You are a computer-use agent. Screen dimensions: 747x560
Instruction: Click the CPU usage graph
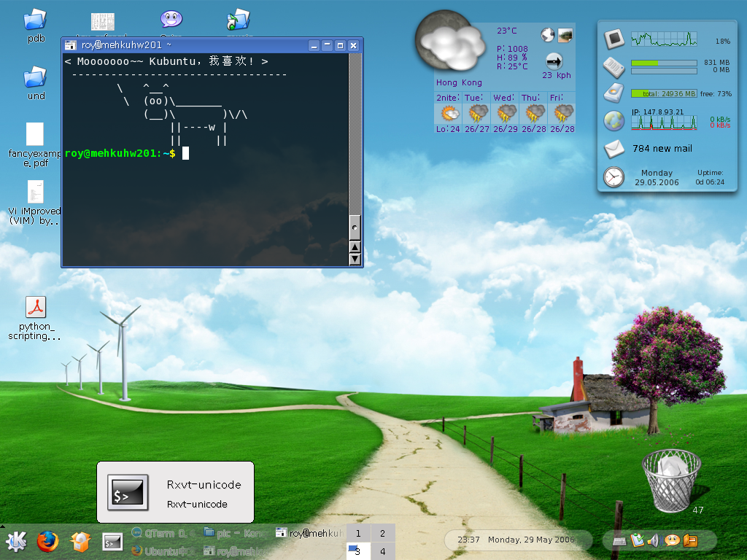click(x=664, y=39)
